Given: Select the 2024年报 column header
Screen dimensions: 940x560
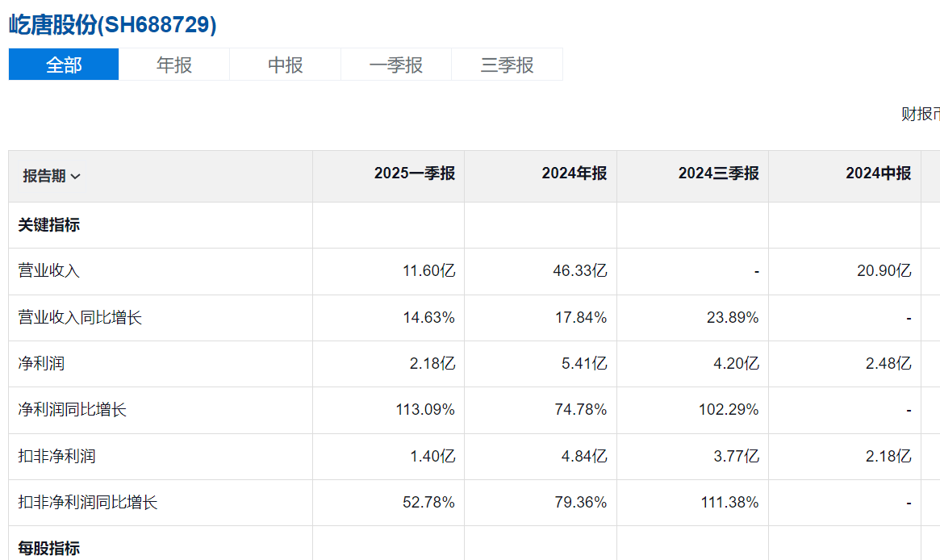Looking at the screenshot, I should pos(574,173).
